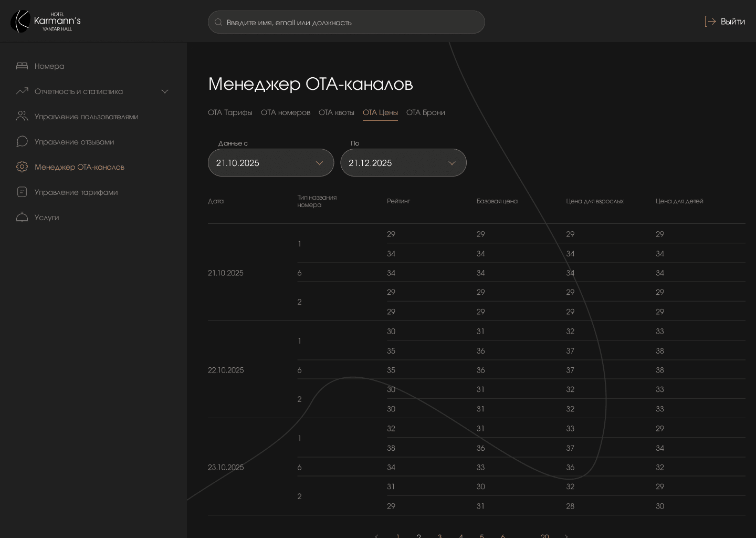The image size is (756, 538).
Task: Click the service bell icon for Услуги
Action: pyautogui.click(x=22, y=218)
